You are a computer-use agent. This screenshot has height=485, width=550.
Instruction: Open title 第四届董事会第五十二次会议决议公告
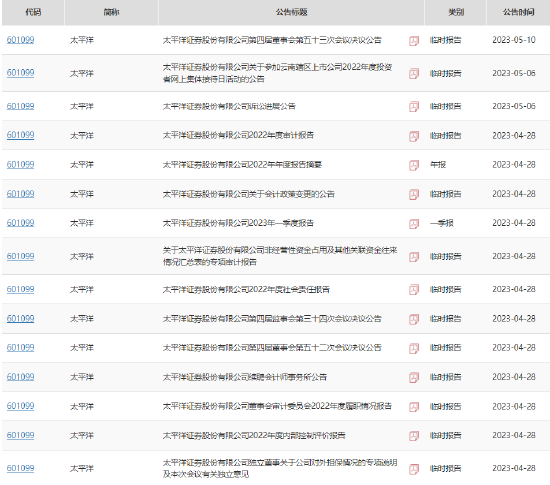coord(272,348)
